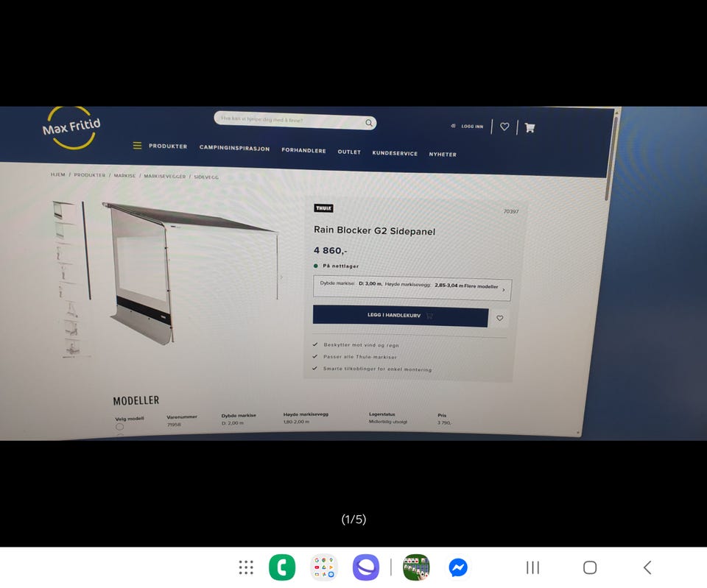Open the hamburger menu icon
Screen dimensions: 707x588
pos(137,146)
